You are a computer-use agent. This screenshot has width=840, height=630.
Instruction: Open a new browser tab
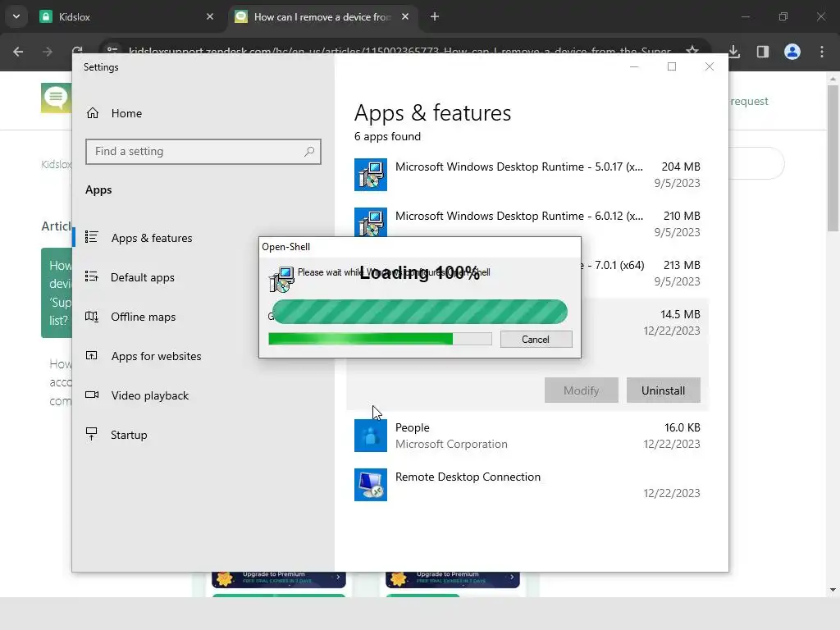[x=435, y=16]
